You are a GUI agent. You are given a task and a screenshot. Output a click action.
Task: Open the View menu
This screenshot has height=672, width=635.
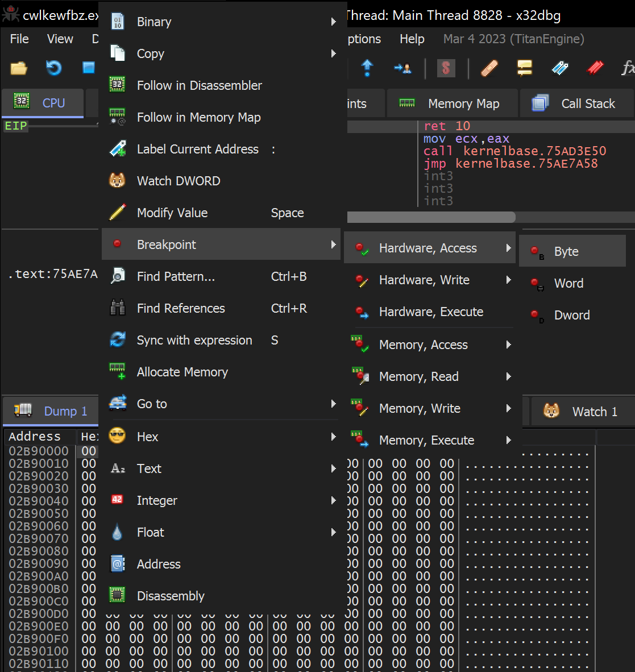pyautogui.click(x=60, y=39)
